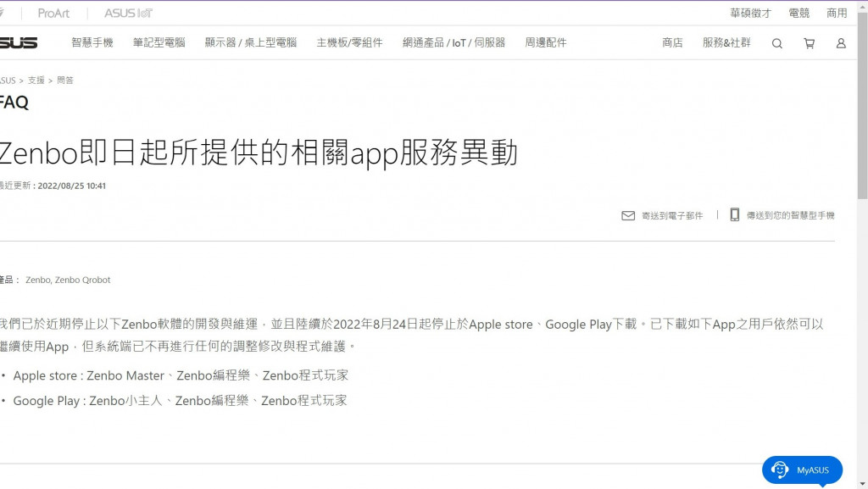868x489 pixels.
Task: Click the Google Play bullet line
Action: 180,401
